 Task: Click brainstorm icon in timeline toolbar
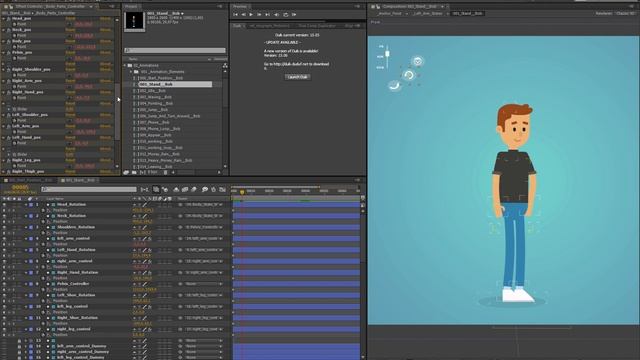click(205, 189)
